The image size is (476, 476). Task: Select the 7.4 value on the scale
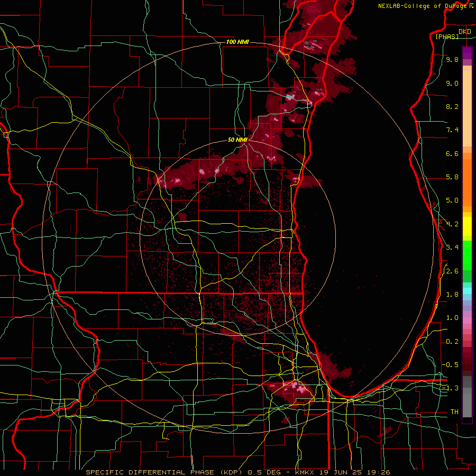click(452, 130)
